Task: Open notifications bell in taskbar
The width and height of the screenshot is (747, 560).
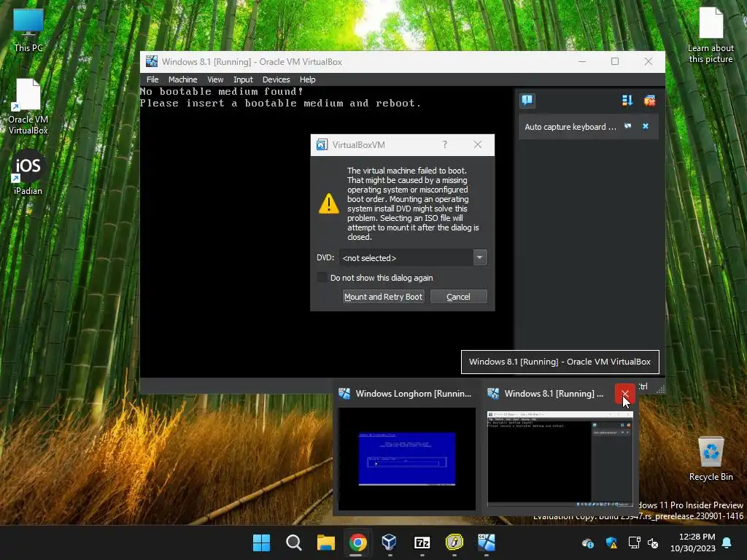Action: (727, 542)
